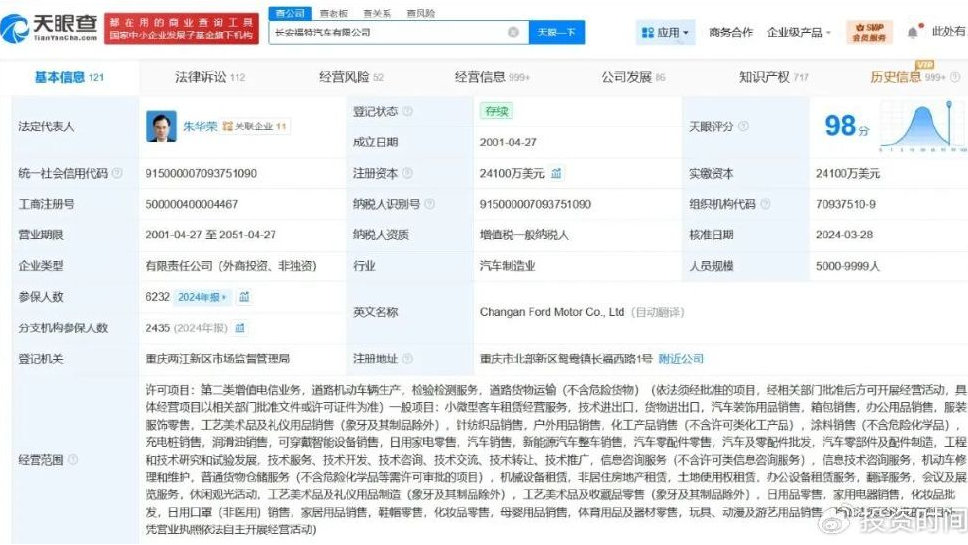Screen dimensions: 968x545
Task: Select the 查风险 search tab
Action: click(x=420, y=13)
